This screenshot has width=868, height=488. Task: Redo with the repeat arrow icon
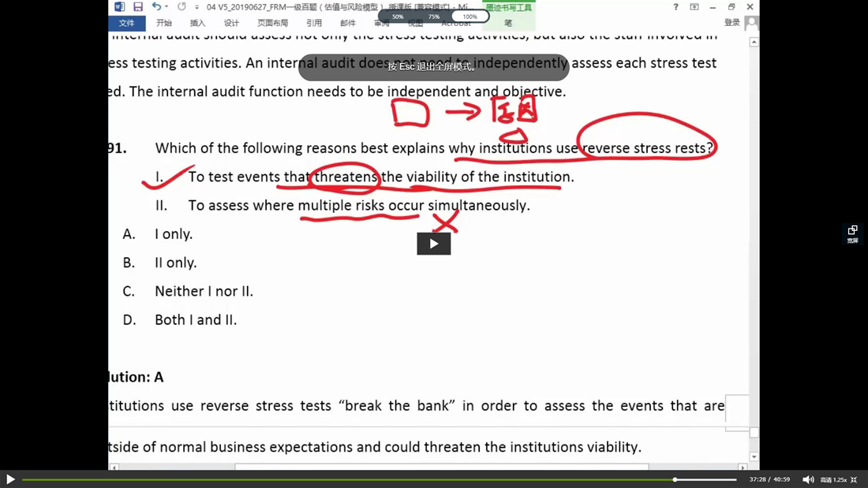181,6
